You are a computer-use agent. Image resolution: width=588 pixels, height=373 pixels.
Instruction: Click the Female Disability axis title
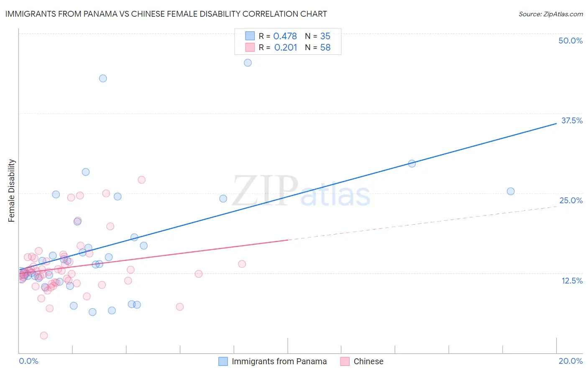[12, 190]
